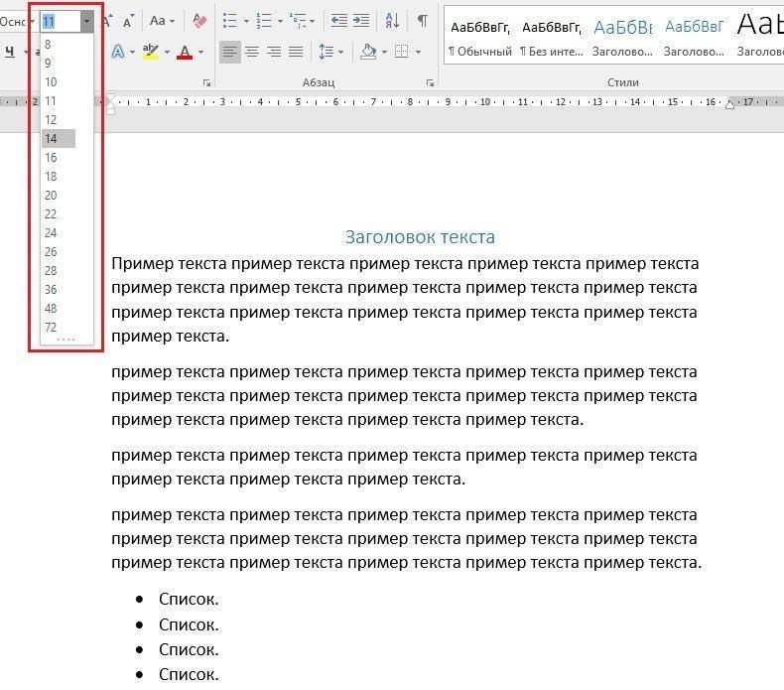Open the Change Case (Aa) button

(x=157, y=21)
